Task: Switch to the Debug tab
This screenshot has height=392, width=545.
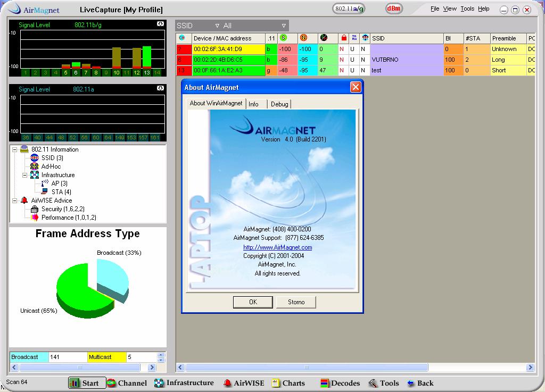Action: [279, 104]
